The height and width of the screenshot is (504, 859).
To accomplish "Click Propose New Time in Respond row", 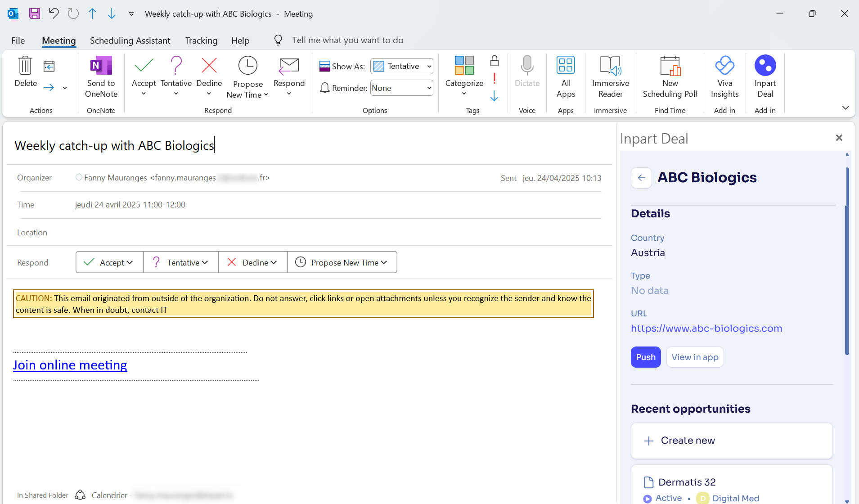I will click(342, 262).
